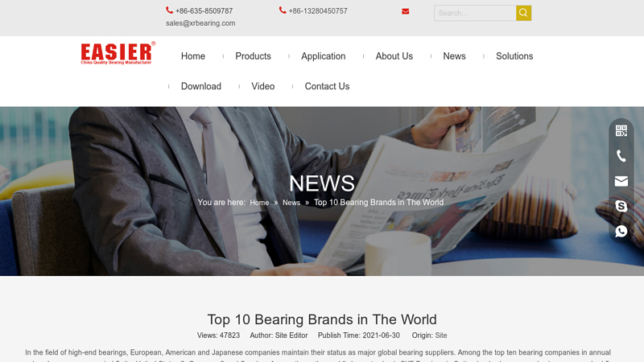The image size is (644, 362).
Task: Click the article title Top 10 Bearing Brands
Action: (x=322, y=319)
